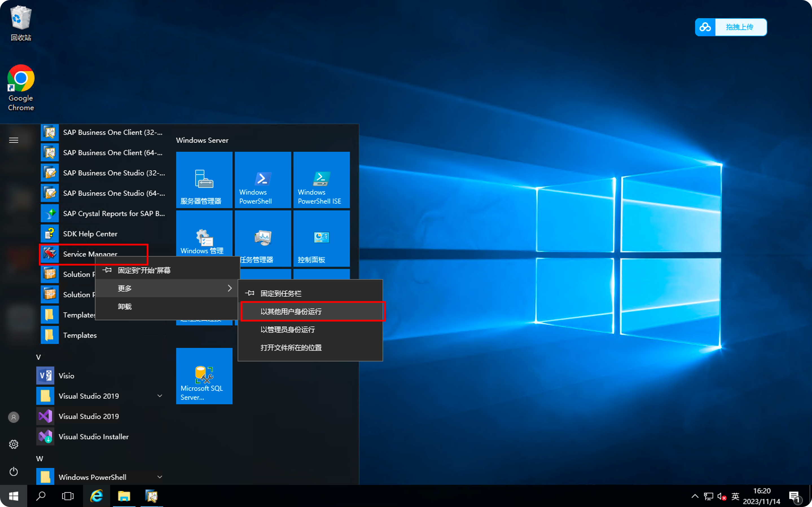This screenshot has width=812, height=507.
Task: Open network status tray icon
Action: (x=708, y=496)
